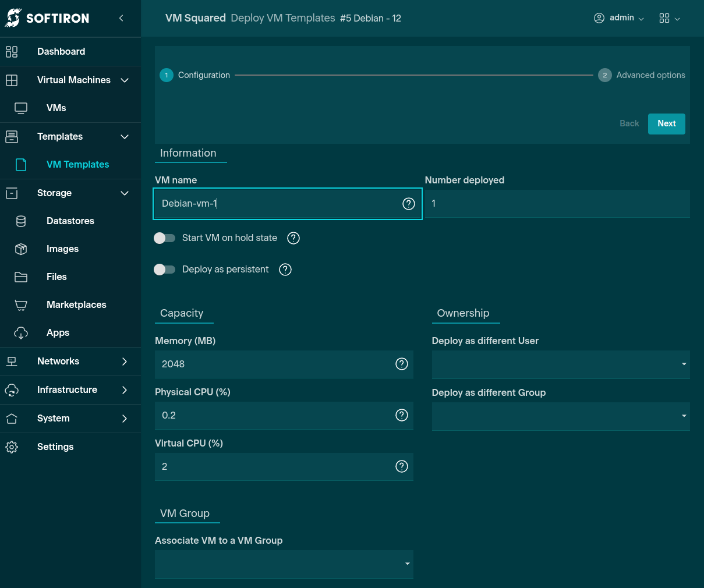
Task: Open Datastores in the sidebar
Action: (x=70, y=221)
